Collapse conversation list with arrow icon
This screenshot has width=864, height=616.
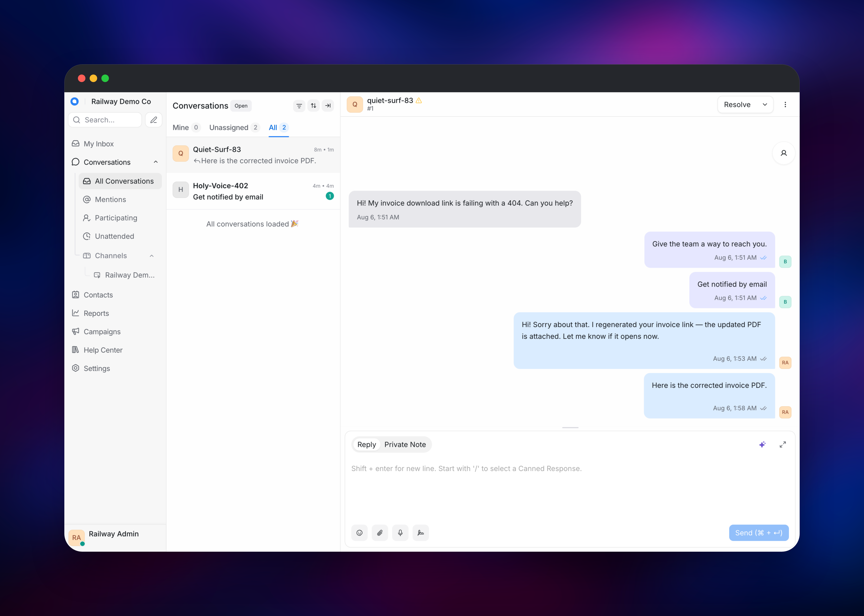[328, 106]
